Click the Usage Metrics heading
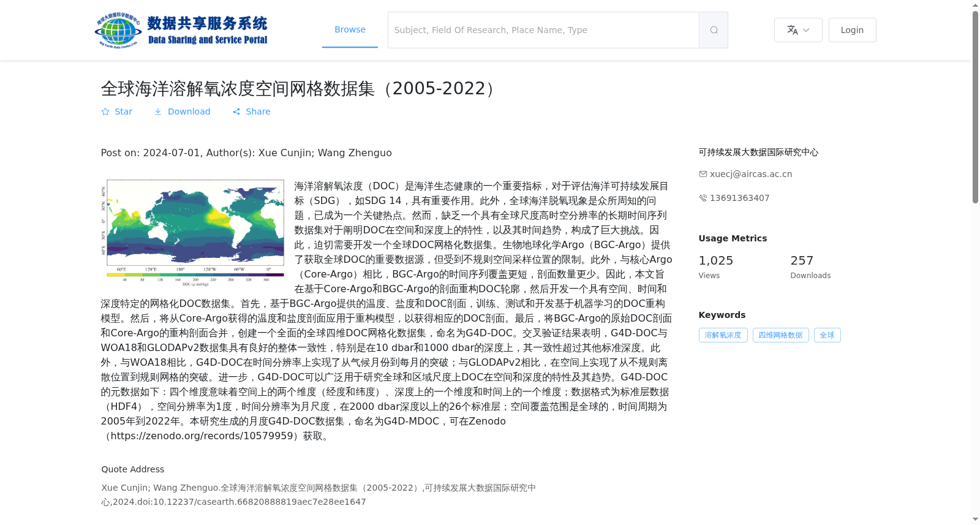Viewport: 980px width, 525px height. [733, 238]
